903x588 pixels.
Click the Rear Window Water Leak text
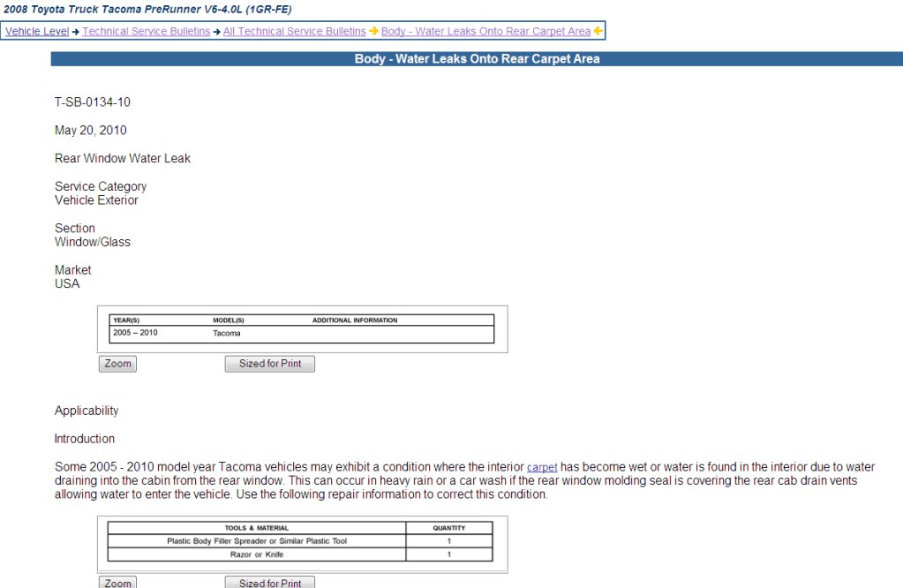click(x=123, y=158)
